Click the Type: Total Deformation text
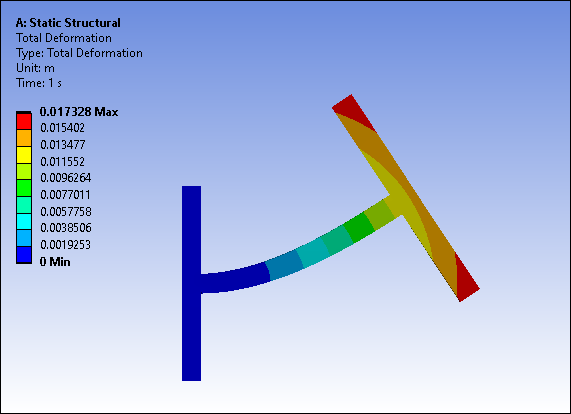The image size is (571, 414). [79, 53]
